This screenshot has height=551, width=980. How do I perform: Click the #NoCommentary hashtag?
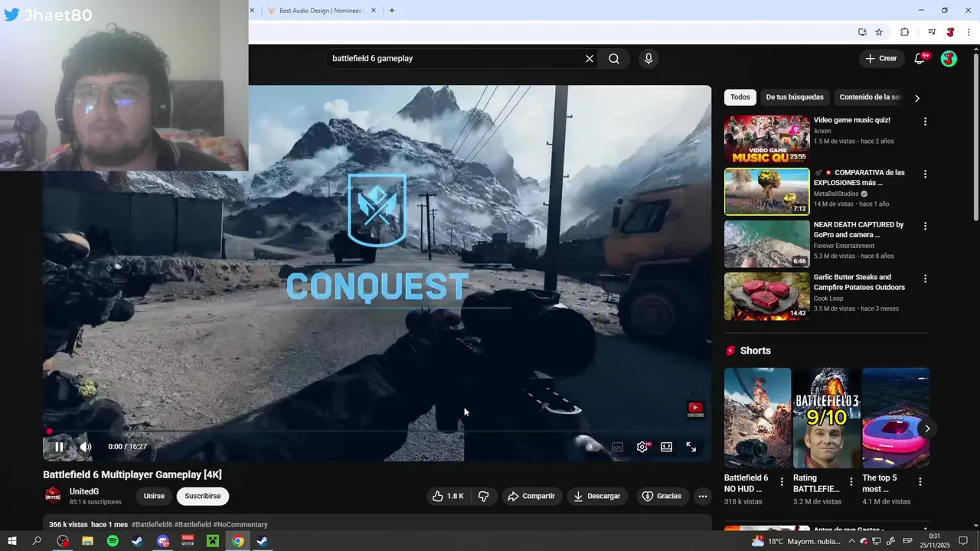click(x=240, y=525)
